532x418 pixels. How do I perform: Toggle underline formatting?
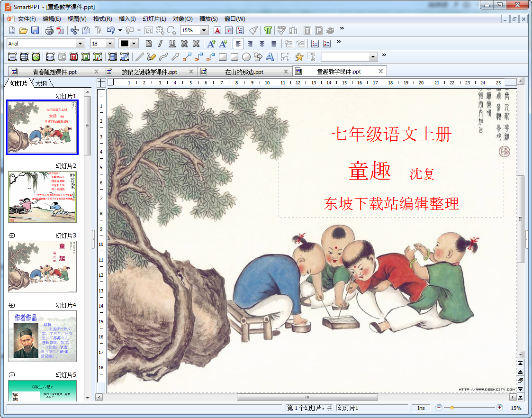click(172, 44)
